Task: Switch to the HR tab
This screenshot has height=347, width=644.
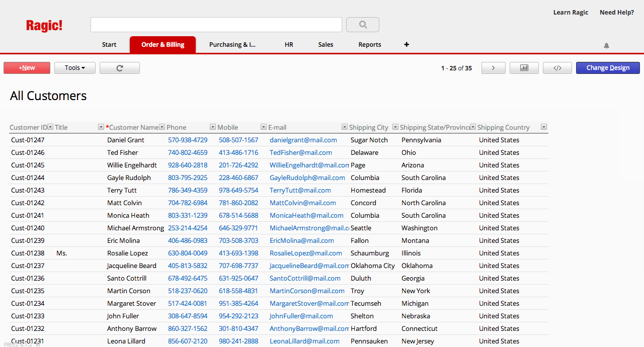Action: coord(289,45)
